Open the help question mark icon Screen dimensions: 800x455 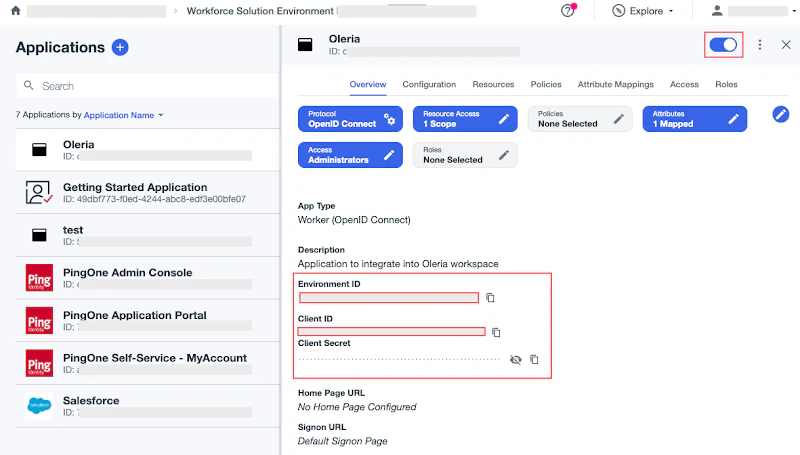tap(568, 10)
